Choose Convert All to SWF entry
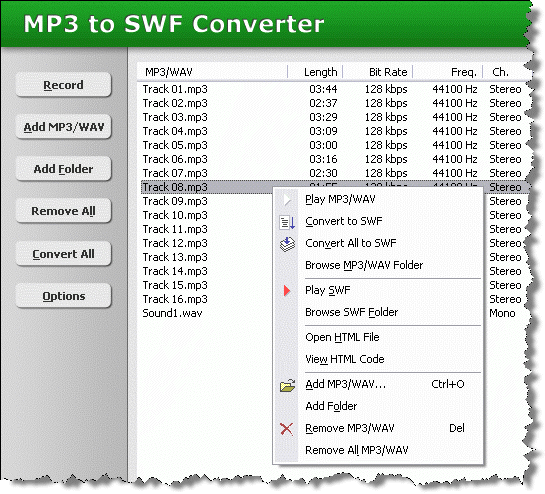This screenshot has height=494, width=545. (378, 243)
